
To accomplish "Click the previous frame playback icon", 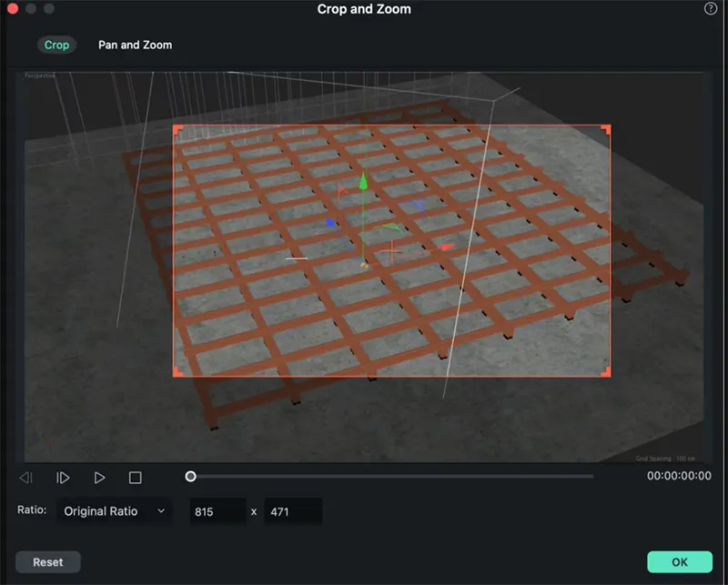I will click(26, 478).
